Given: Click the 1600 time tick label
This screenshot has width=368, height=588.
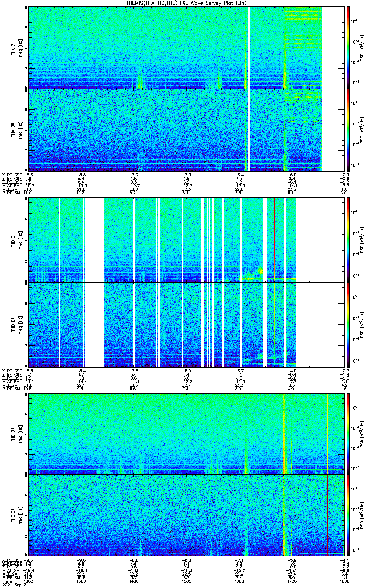Looking at the screenshot, I should tap(239, 581).
